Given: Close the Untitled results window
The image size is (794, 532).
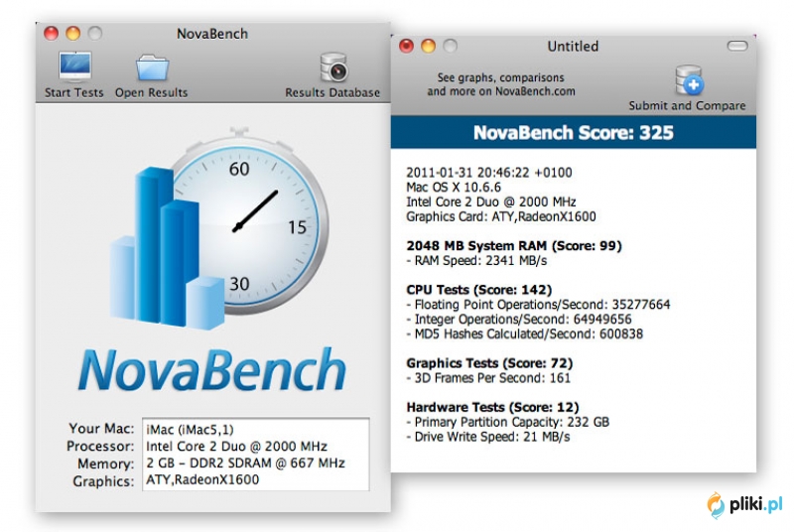Looking at the screenshot, I should (x=406, y=46).
